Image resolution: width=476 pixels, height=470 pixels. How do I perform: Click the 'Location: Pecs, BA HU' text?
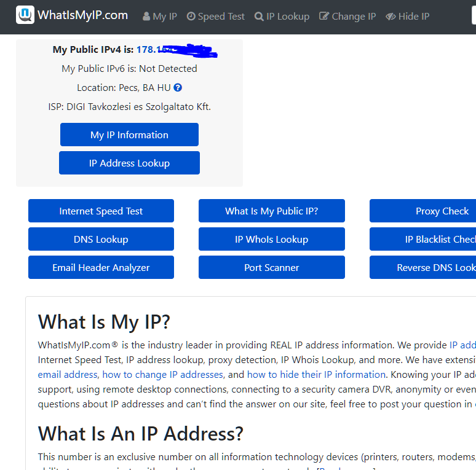pyautogui.click(x=124, y=88)
